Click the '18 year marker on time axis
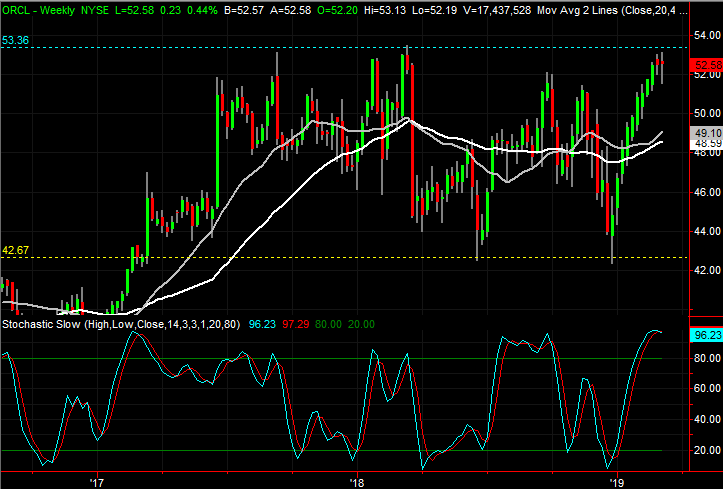 coord(357,480)
